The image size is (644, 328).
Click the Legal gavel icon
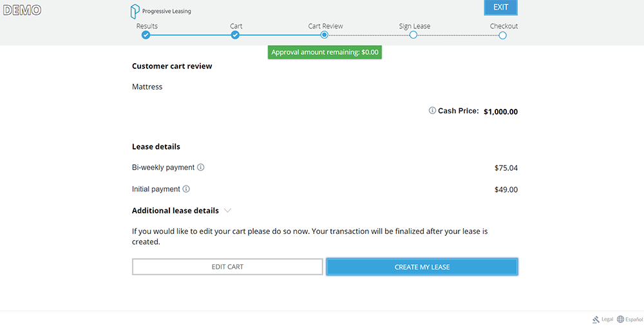[x=596, y=320]
